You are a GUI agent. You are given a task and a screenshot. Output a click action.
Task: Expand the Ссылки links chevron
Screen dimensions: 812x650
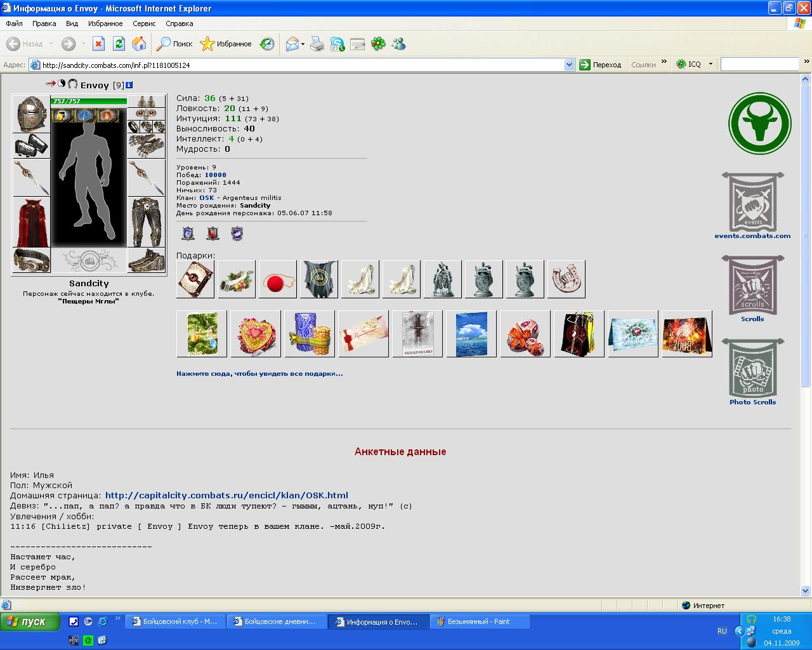[664, 62]
